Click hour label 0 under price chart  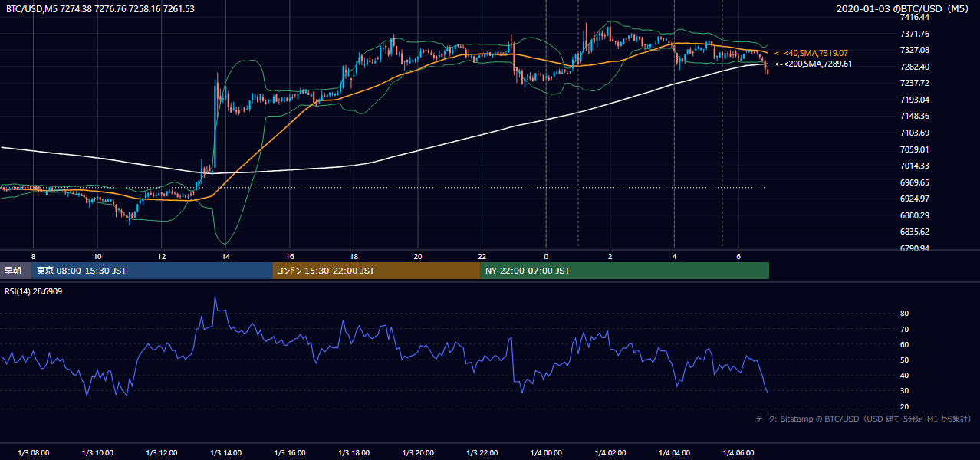pyautogui.click(x=546, y=256)
